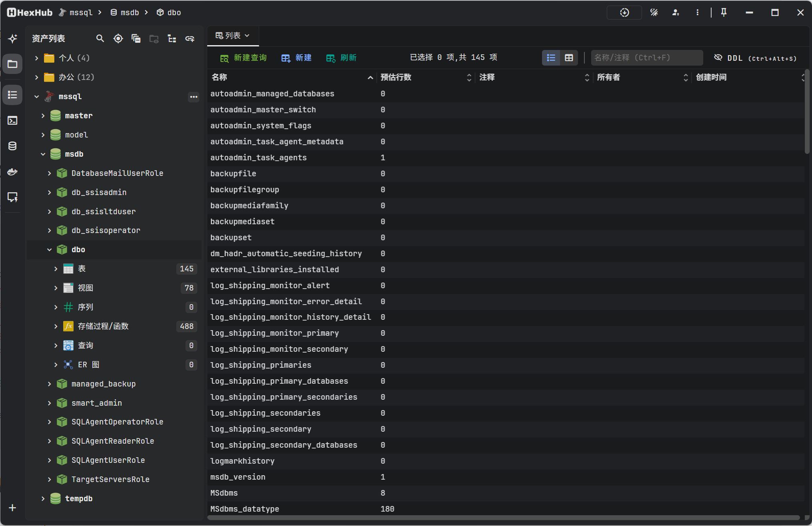The image size is (812, 526).
Task: Click the 新建查询 button
Action: 243,58
